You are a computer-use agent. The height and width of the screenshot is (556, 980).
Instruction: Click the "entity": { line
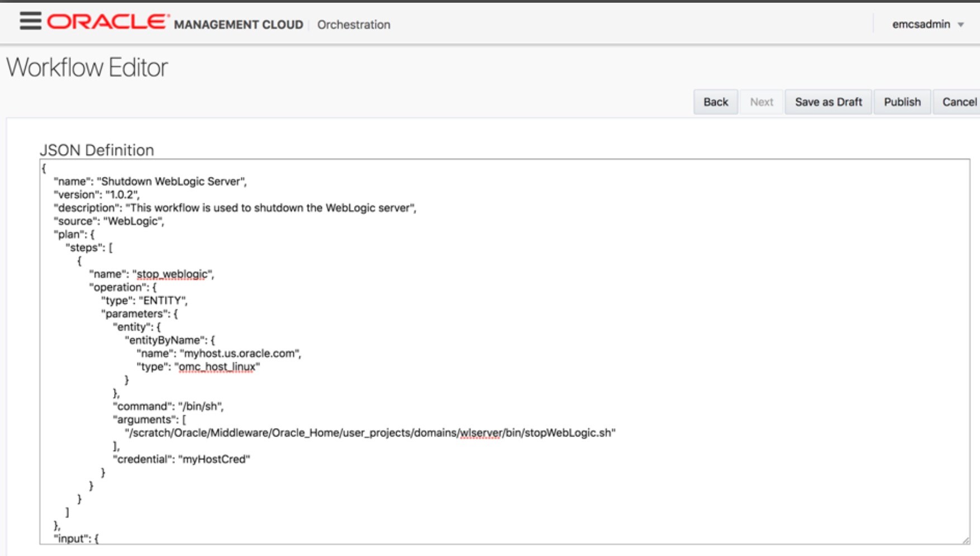(137, 327)
